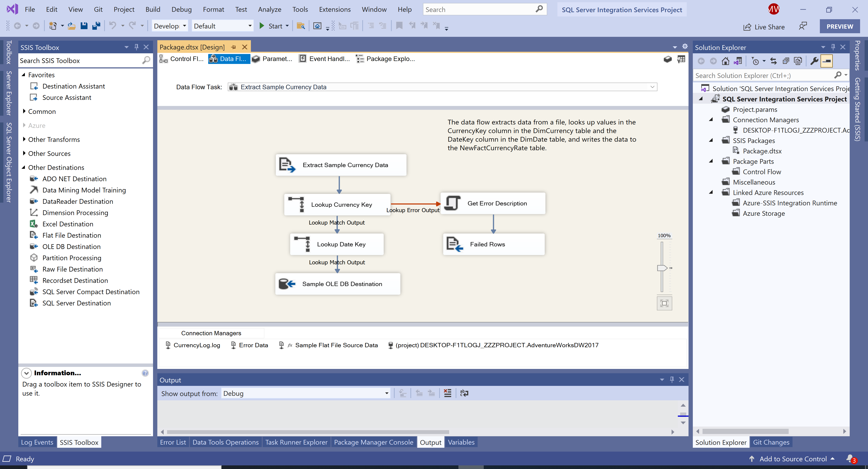Open the Extensions menu
The image size is (868, 469).
point(335,9)
